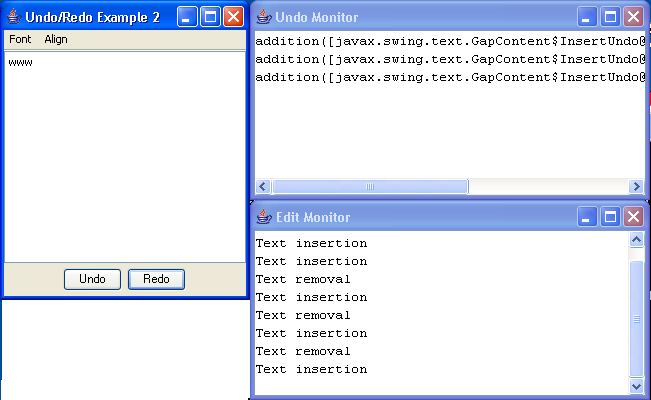Open the Font menu
Image resolution: width=651 pixels, height=400 pixels.
(20, 39)
